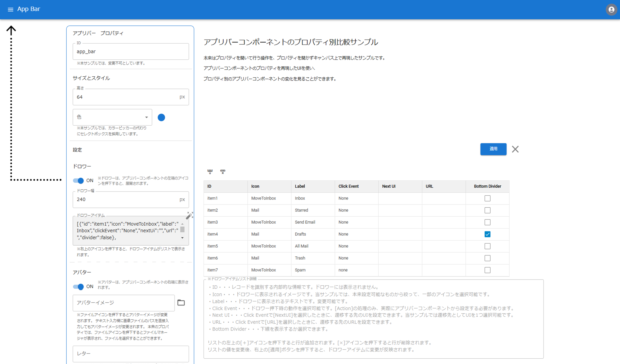Screen dimensions: 620x364
Task: Select item1's MoveToInbox icon cell
Action: [269, 198]
